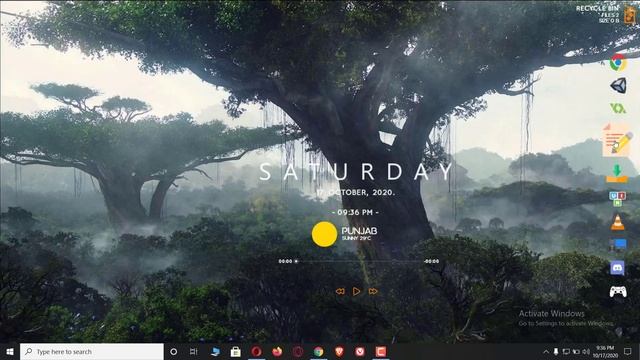
Task: Open Firefox from the taskbar
Action: click(277, 351)
